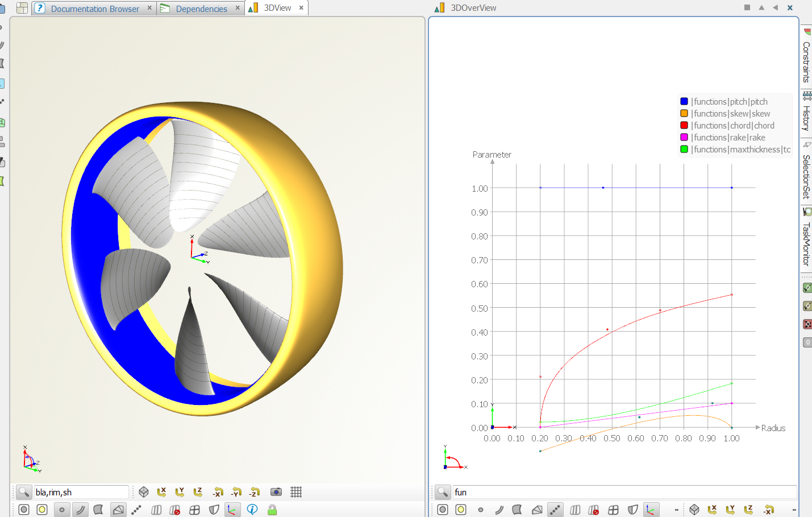This screenshot has height=517, width=812.
Task: Click orange skew legend color swatch
Action: (684, 113)
